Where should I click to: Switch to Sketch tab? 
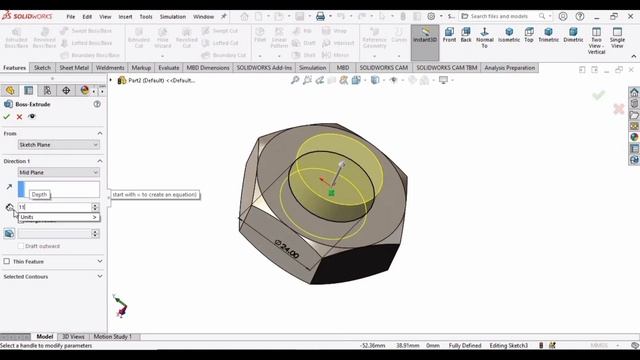[42, 68]
